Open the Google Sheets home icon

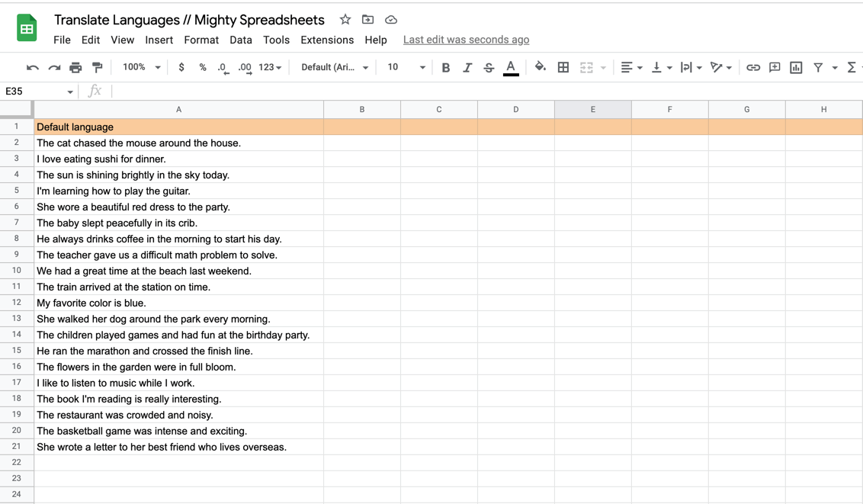(27, 28)
